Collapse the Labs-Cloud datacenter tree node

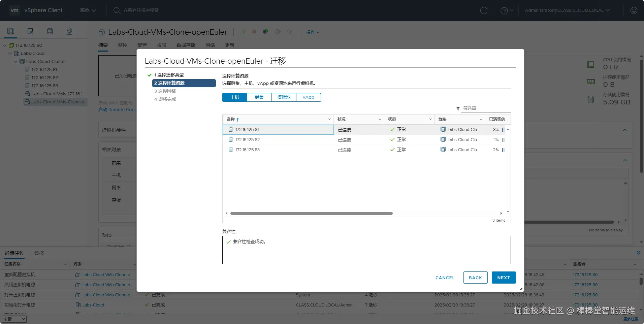10,53
